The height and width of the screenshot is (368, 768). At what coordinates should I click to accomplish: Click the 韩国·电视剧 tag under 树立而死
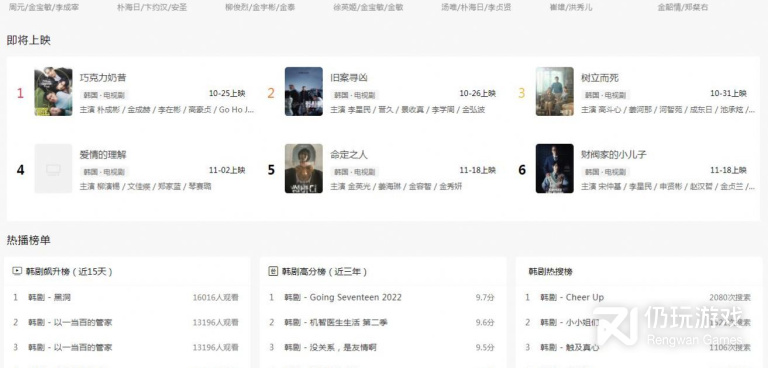(x=605, y=95)
